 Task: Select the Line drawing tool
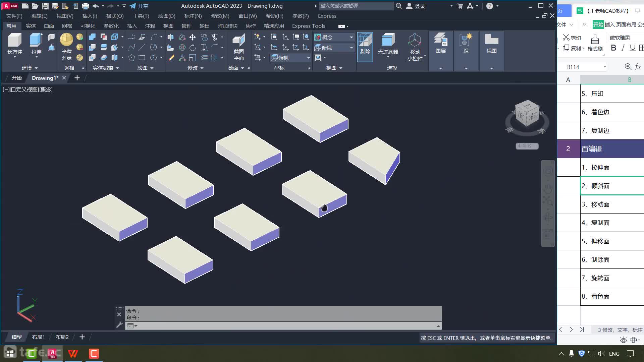[142, 47]
